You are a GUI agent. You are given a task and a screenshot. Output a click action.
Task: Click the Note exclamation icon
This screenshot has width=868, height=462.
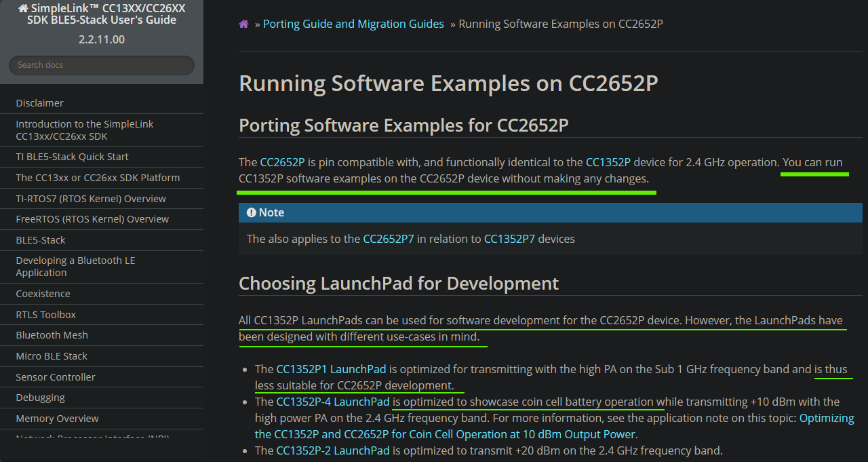tap(252, 213)
